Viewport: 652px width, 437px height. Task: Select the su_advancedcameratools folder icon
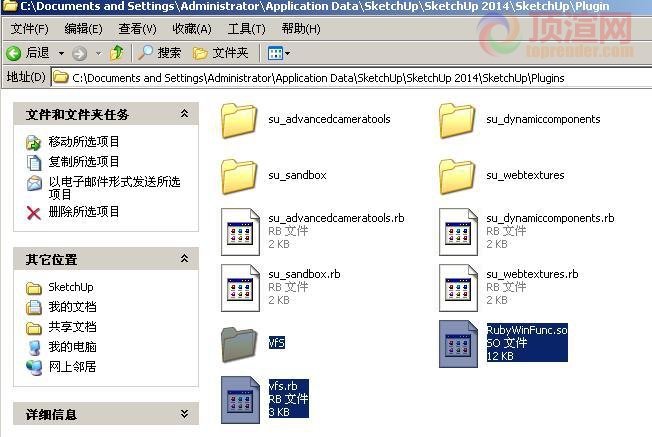(x=239, y=121)
